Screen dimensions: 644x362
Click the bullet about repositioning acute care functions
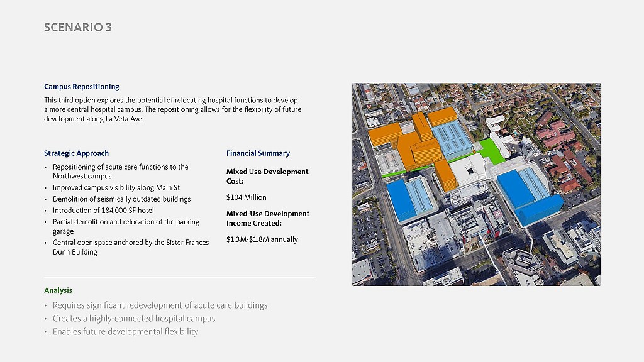coord(119,172)
